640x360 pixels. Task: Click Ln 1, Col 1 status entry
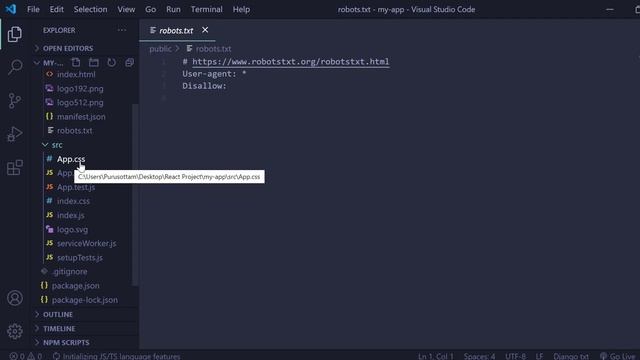(436, 356)
